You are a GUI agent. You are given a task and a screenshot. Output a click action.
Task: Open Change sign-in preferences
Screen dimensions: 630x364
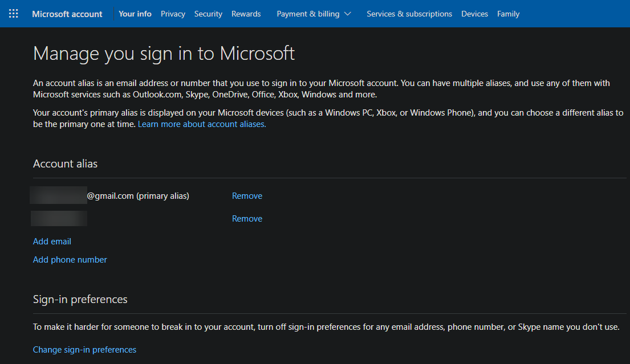coord(84,349)
